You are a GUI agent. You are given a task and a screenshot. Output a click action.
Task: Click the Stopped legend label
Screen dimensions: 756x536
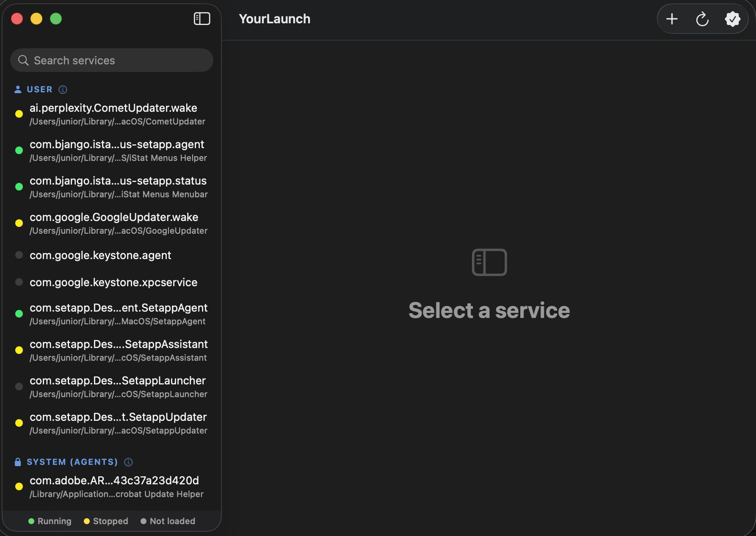pos(110,521)
